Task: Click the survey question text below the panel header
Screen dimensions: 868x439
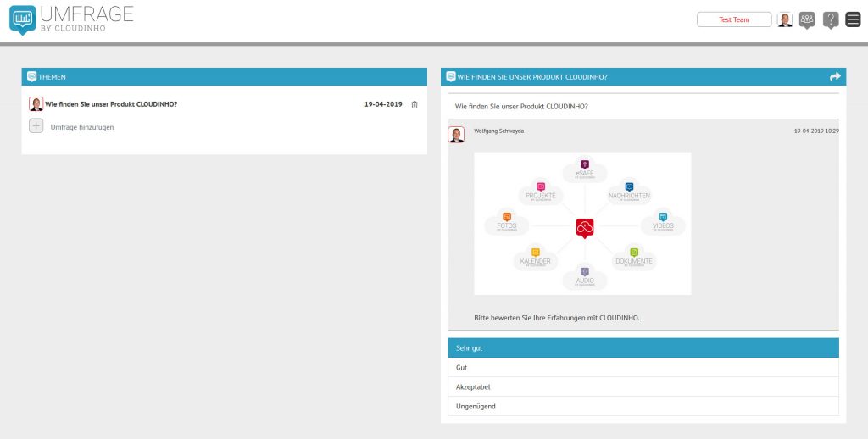Action: pyautogui.click(x=521, y=106)
